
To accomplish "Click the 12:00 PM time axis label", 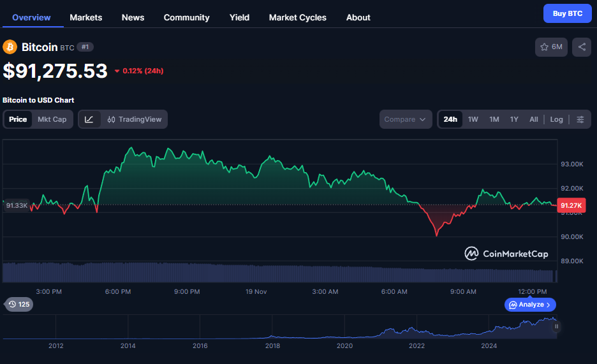I will pyautogui.click(x=533, y=292).
